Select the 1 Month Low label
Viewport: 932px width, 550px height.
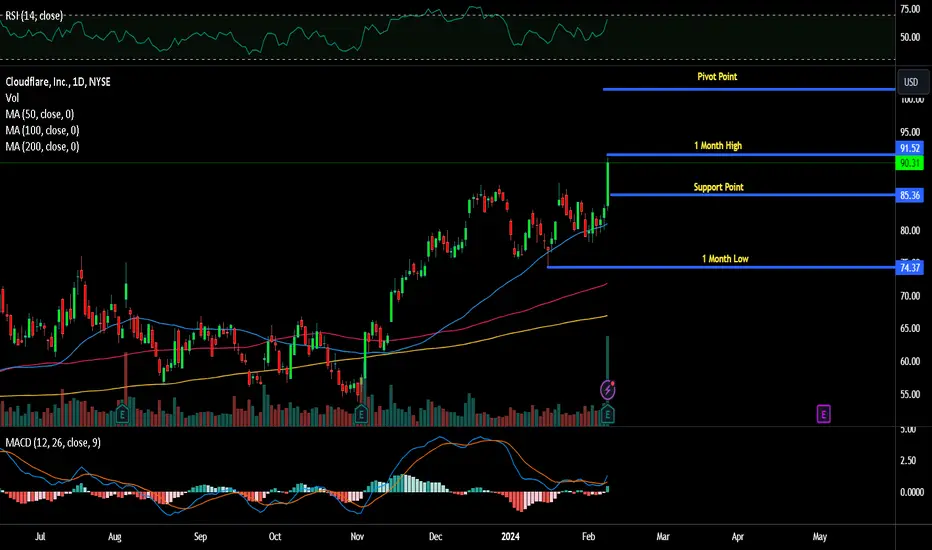[x=725, y=258]
